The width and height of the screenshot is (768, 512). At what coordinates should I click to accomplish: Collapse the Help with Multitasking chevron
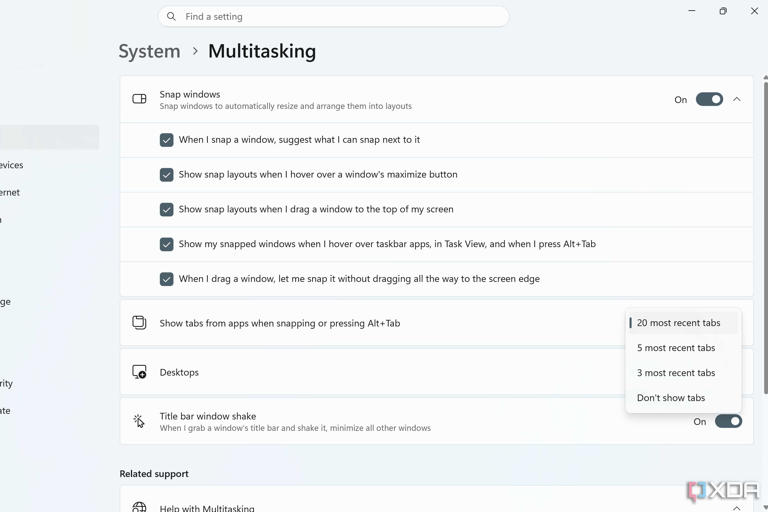[737, 508]
